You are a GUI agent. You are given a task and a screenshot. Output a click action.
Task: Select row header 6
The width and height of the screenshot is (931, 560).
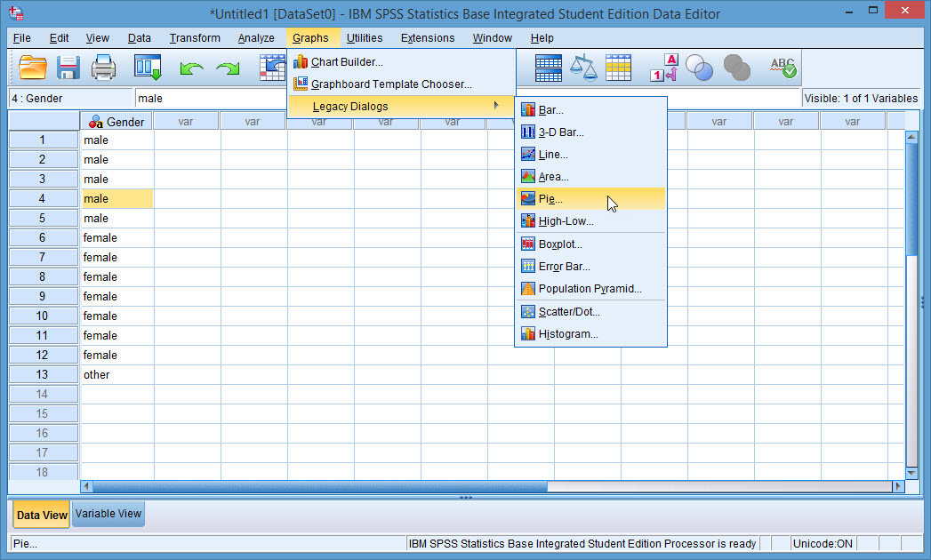(x=42, y=237)
